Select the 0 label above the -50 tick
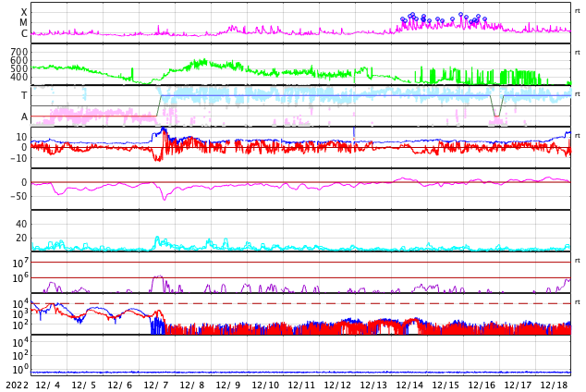Image resolution: width=586 pixels, height=392 pixels. (24, 182)
